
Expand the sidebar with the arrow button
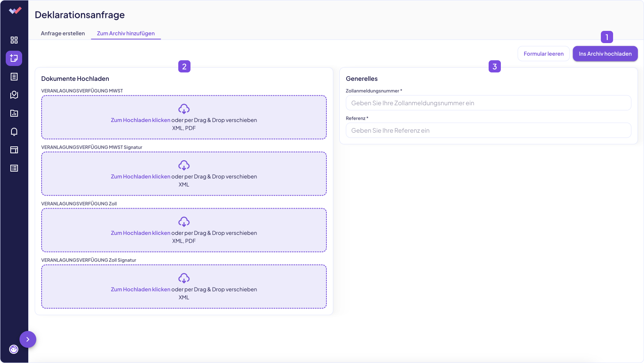(28, 339)
